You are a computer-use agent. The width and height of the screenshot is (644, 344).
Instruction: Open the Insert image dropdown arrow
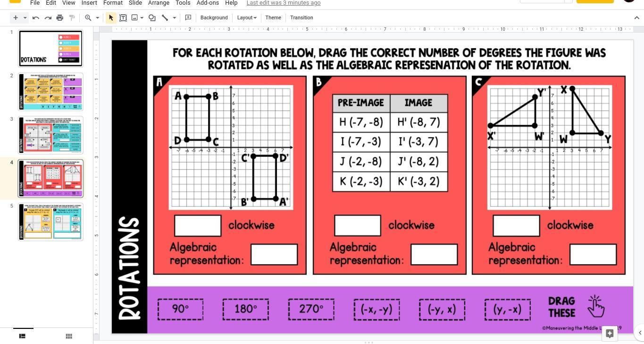(x=142, y=17)
